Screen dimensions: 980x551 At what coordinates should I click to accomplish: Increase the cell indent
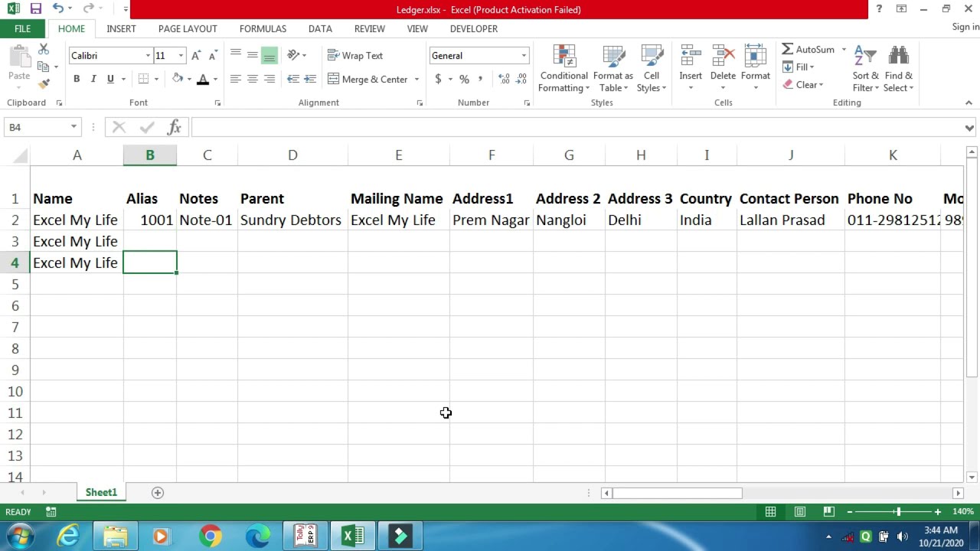tap(310, 79)
